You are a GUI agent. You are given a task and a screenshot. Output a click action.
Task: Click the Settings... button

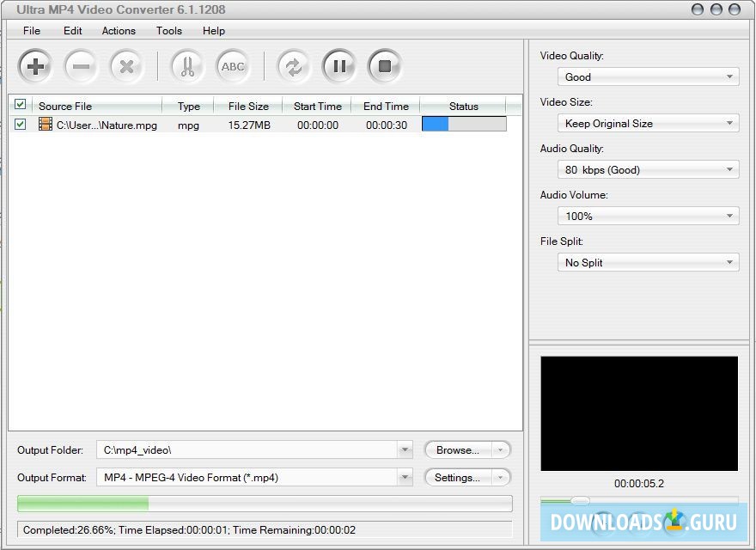[458, 477]
